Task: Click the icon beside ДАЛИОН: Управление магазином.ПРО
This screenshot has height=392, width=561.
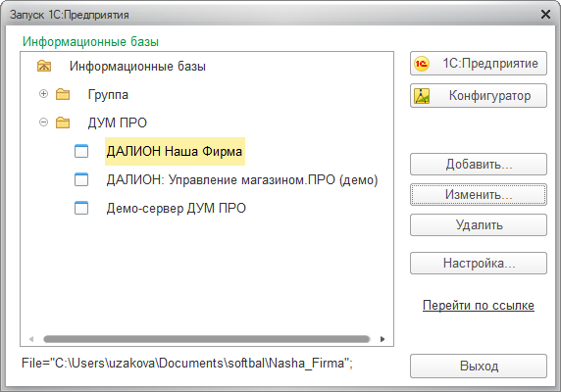Action: tap(81, 179)
